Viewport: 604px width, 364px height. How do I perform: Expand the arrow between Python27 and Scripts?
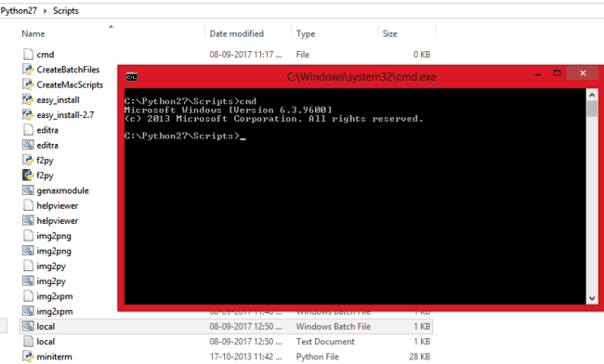[x=46, y=11]
